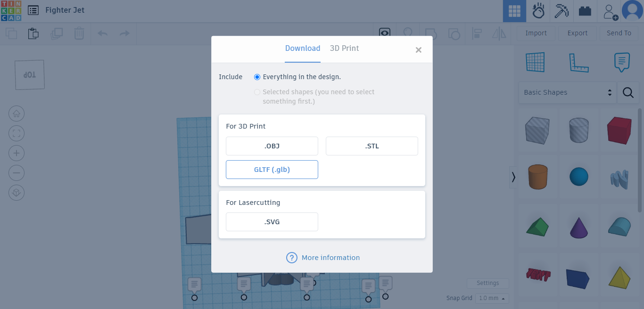Select the 'Everything in the design' radio button
The height and width of the screenshot is (309, 644).
tap(257, 77)
